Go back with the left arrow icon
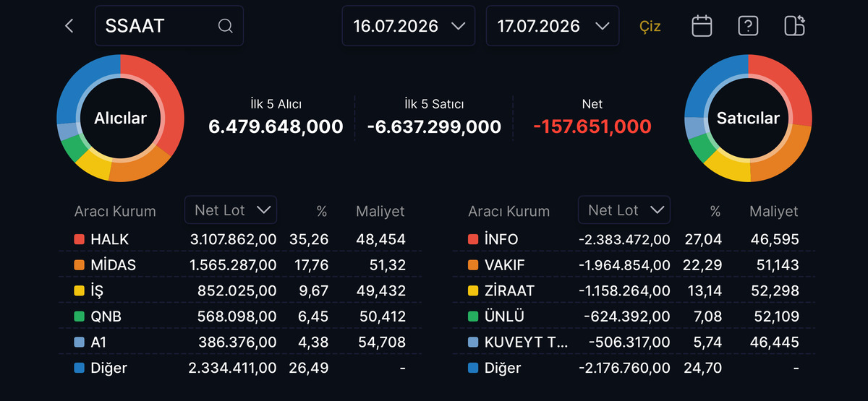The image size is (868, 401). point(69,26)
